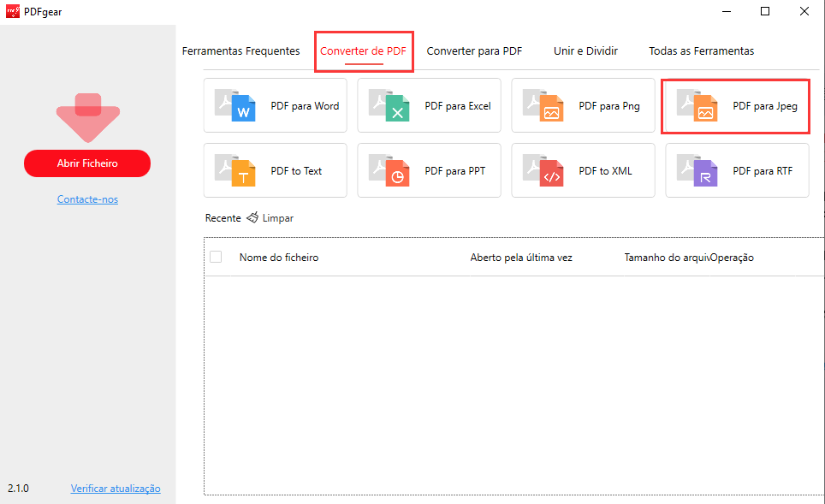
Task: Open the Contacte-nos link
Action: [87, 199]
